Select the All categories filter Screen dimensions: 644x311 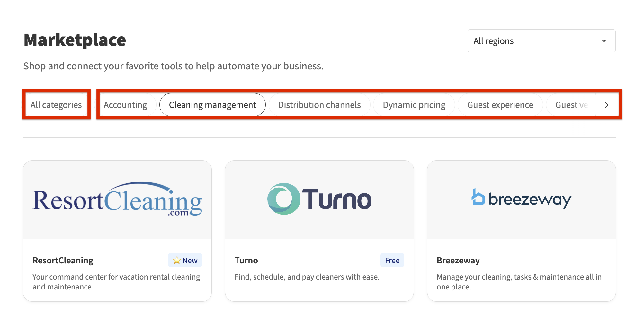(x=56, y=105)
